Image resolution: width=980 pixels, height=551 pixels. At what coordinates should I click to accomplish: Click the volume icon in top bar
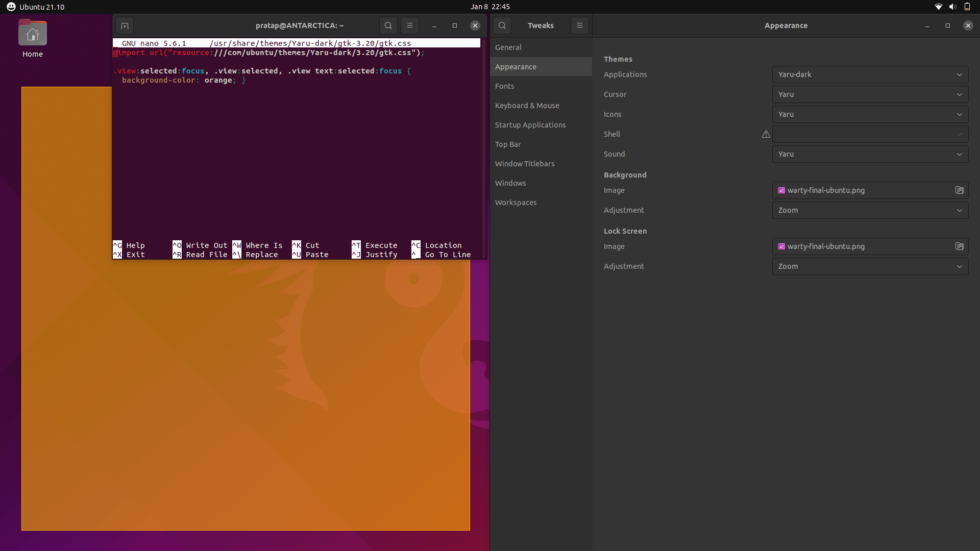tap(952, 7)
